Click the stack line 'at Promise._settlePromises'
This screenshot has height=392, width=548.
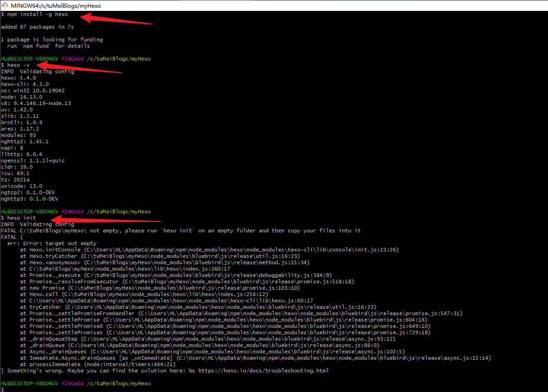(225, 332)
